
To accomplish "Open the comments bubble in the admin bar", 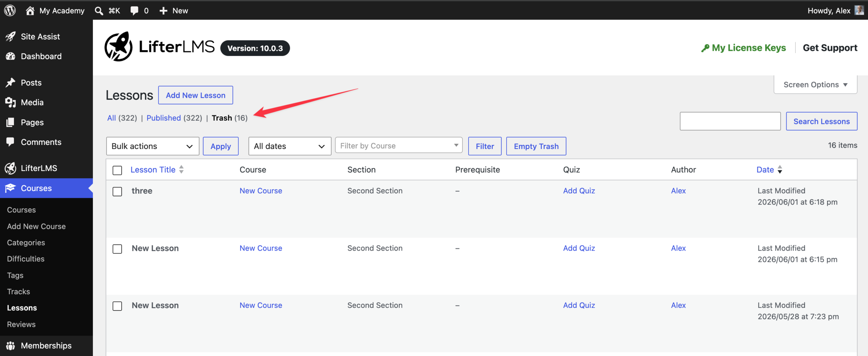I will pyautogui.click(x=134, y=11).
